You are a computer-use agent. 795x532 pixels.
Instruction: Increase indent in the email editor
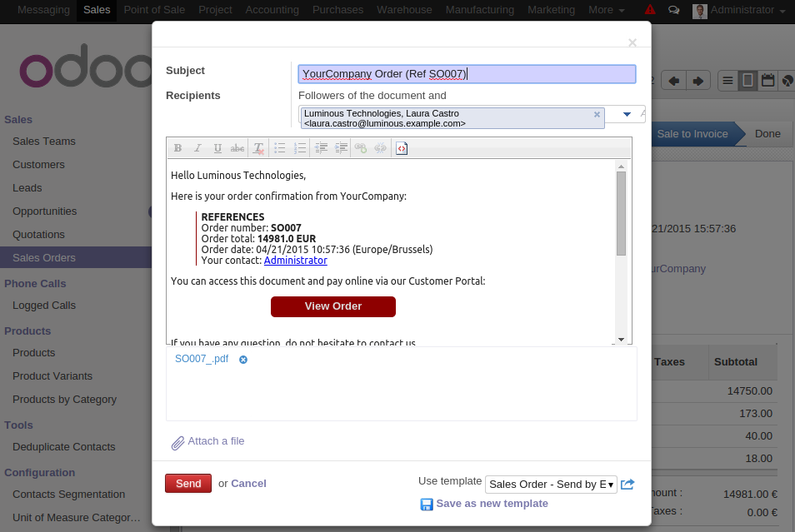341,148
